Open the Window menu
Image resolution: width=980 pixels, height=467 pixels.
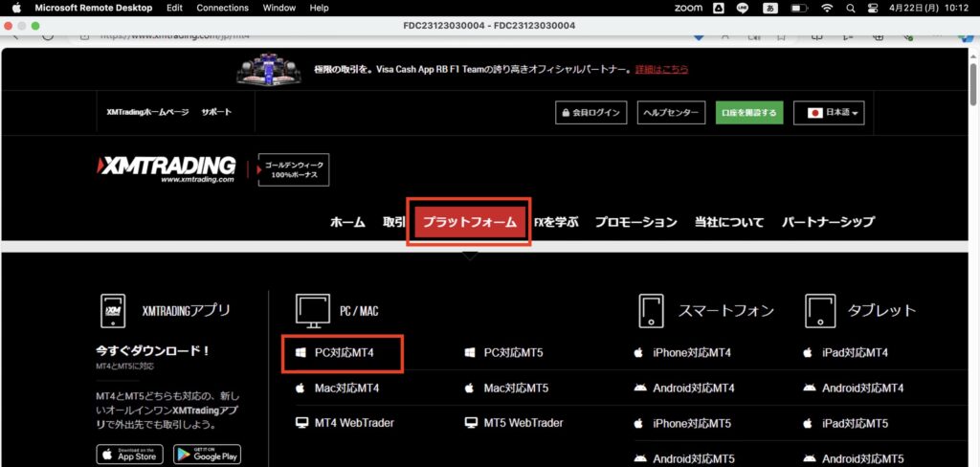pyautogui.click(x=279, y=8)
